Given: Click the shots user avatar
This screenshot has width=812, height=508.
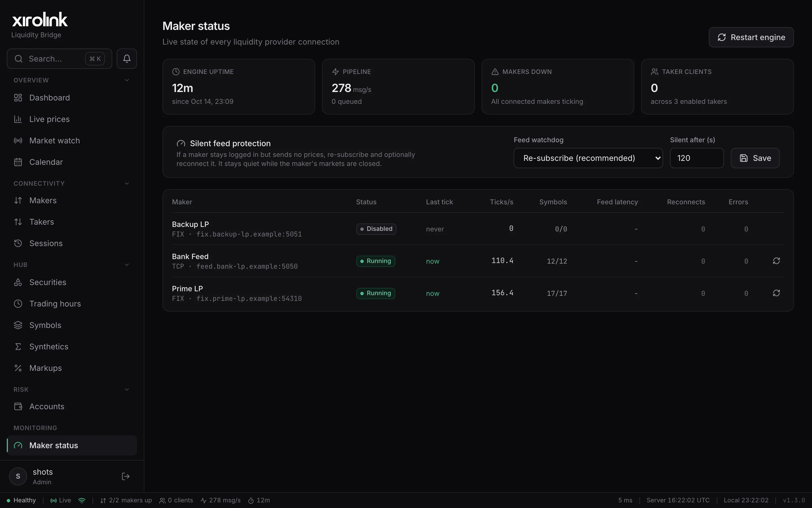Looking at the screenshot, I should click(18, 476).
